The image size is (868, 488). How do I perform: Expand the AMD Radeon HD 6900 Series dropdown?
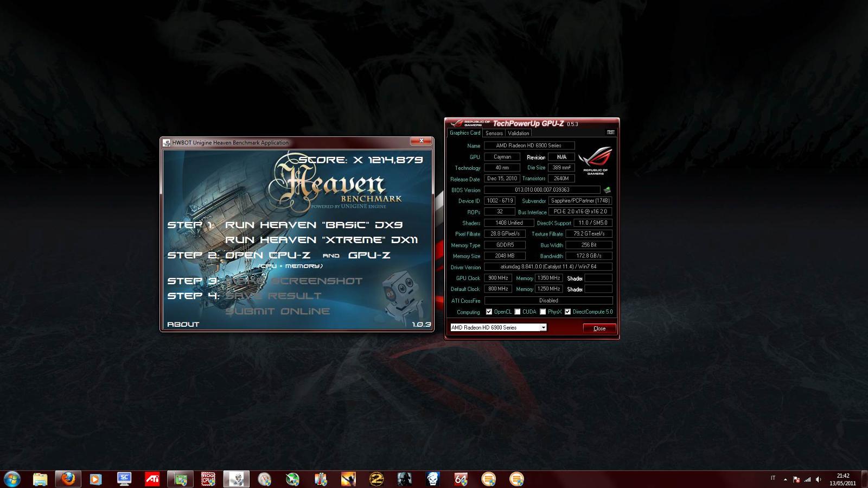(x=542, y=327)
